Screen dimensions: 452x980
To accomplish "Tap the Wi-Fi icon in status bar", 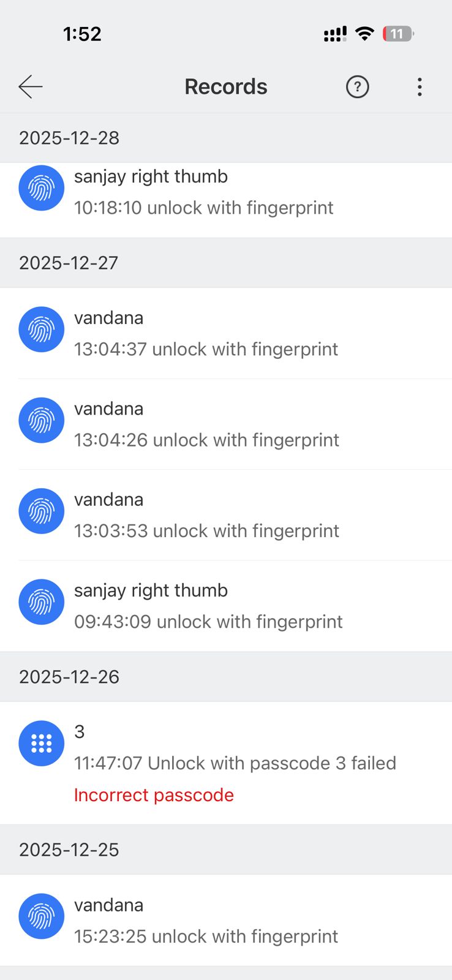I will (x=364, y=34).
